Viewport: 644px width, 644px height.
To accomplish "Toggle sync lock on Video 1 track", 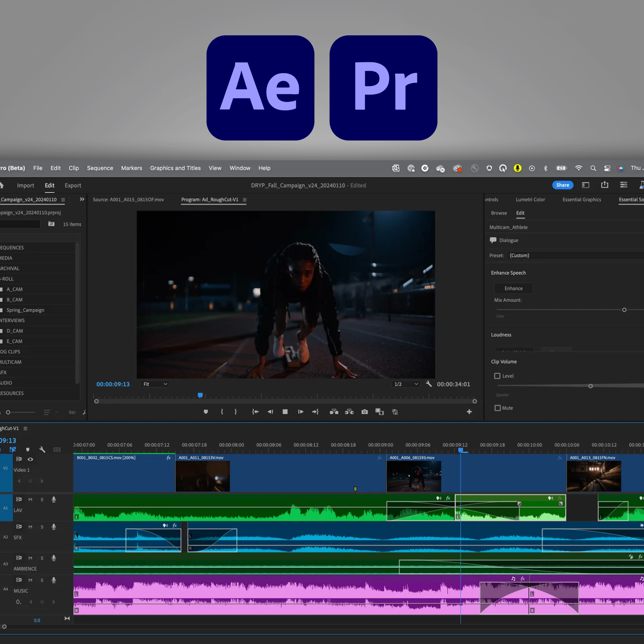I will click(x=19, y=459).
